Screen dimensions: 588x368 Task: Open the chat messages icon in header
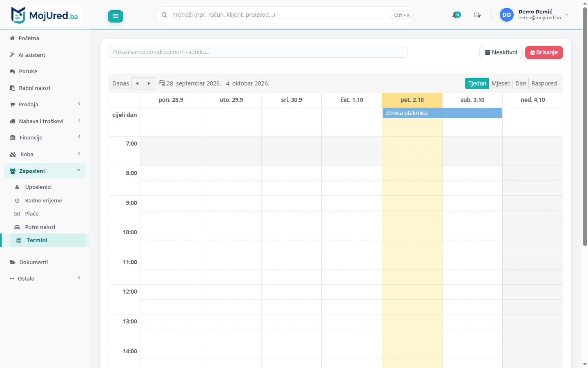[x=477, y=15]
